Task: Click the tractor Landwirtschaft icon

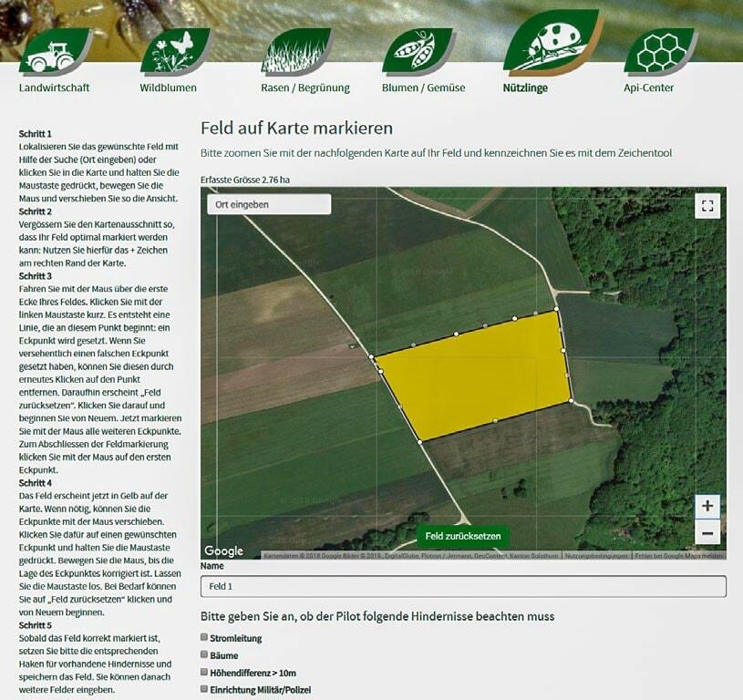Action: pos(54,52)
